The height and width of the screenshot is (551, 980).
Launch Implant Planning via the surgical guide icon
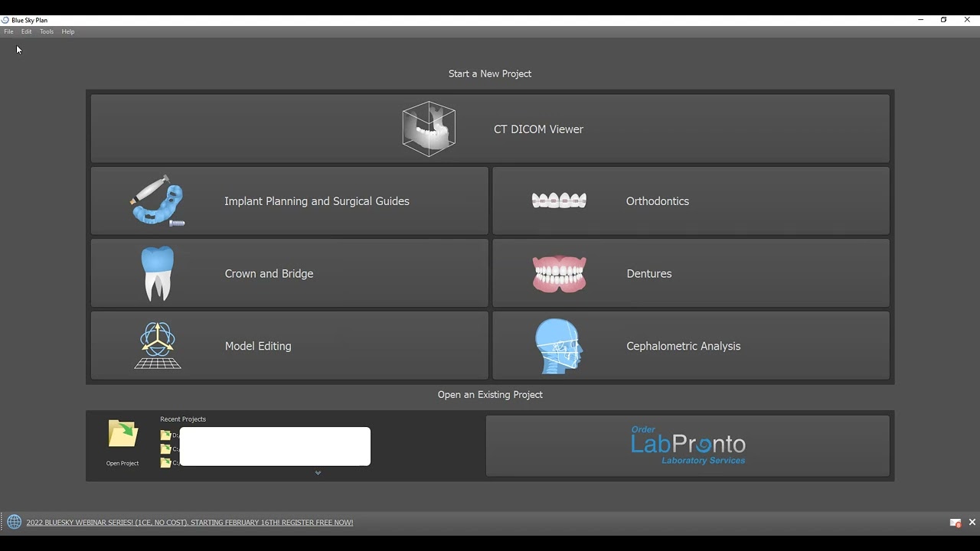[x=158, y=201]
